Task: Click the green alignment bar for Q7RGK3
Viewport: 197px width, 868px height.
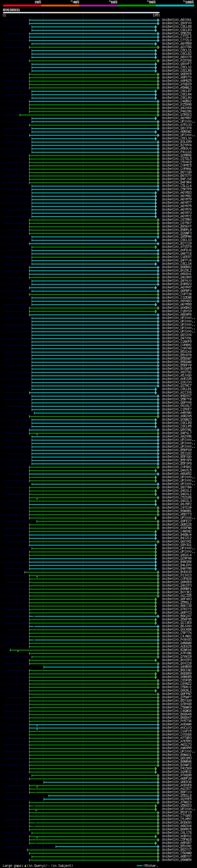Action: coord(90,115)
